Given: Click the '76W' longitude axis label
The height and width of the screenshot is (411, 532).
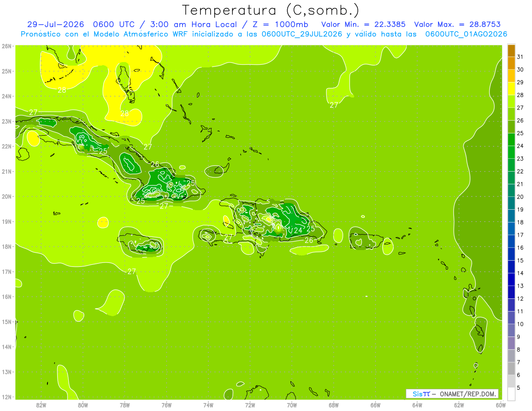Looking at the screenshot, I should tap(166, 404).
